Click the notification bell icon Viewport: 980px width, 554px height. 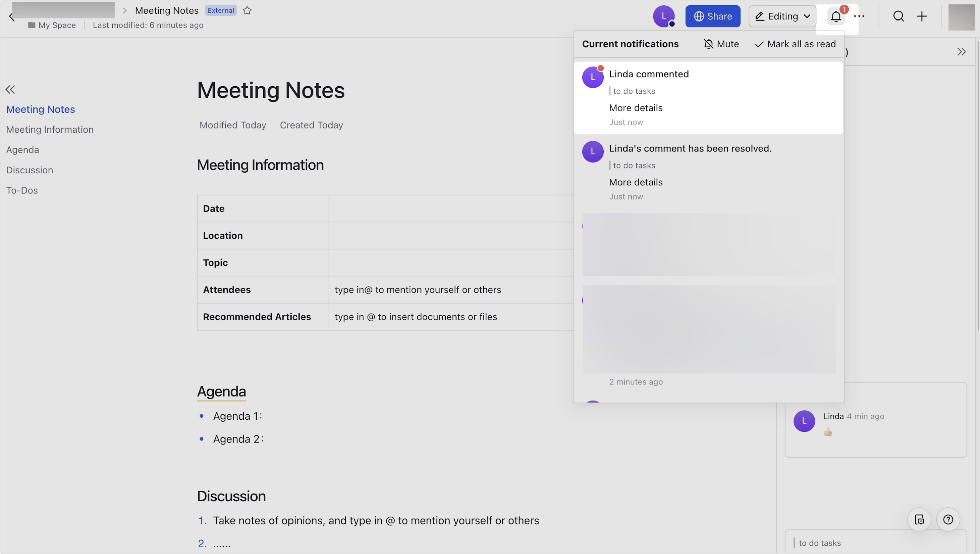836,16
